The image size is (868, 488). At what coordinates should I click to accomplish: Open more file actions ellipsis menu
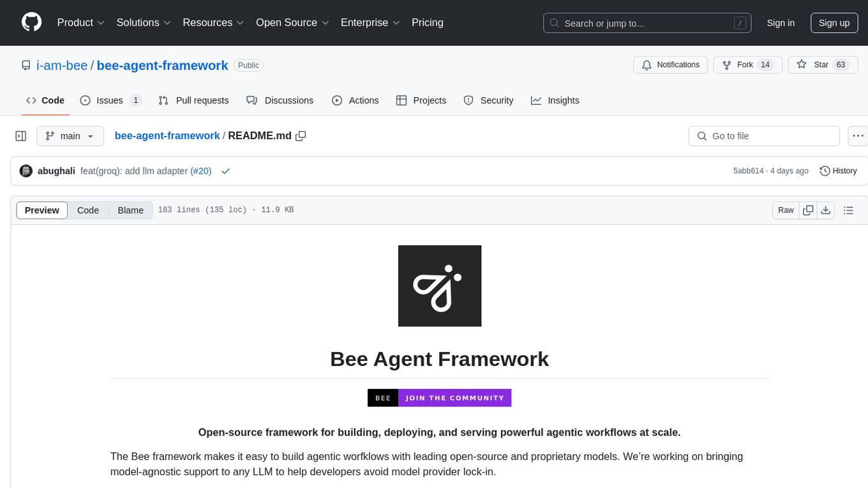858,136
